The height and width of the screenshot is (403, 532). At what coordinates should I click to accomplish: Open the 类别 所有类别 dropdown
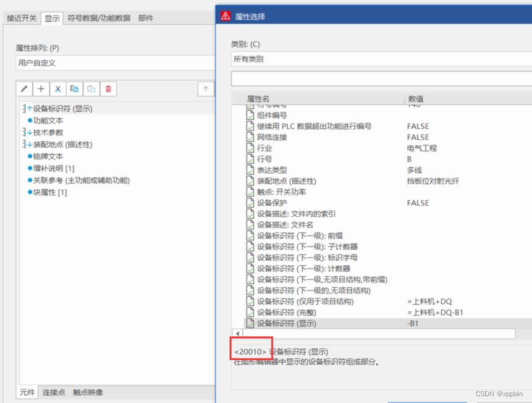[381, 59]
